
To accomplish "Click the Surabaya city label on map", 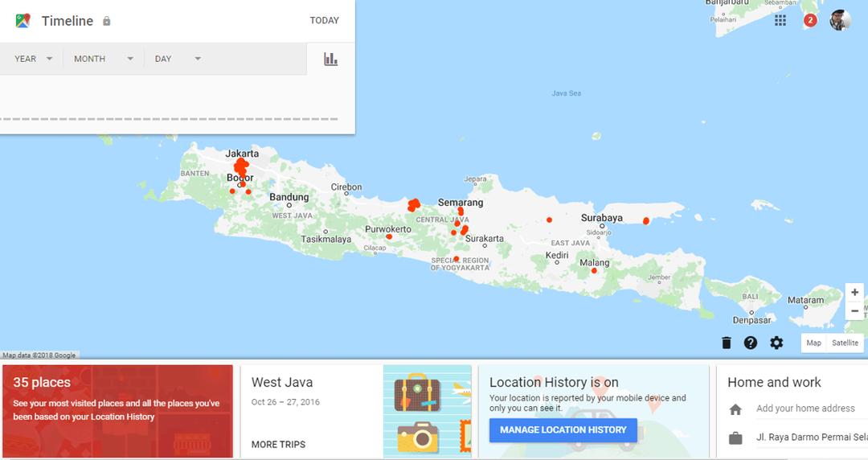I will click(x=602, y=218).
